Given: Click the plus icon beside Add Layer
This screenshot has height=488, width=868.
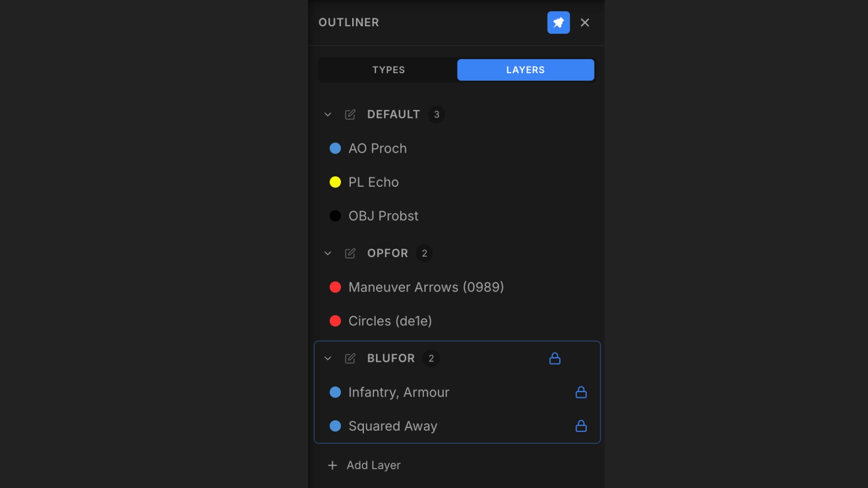Looking at the screenshot, I should coord(332,465).
